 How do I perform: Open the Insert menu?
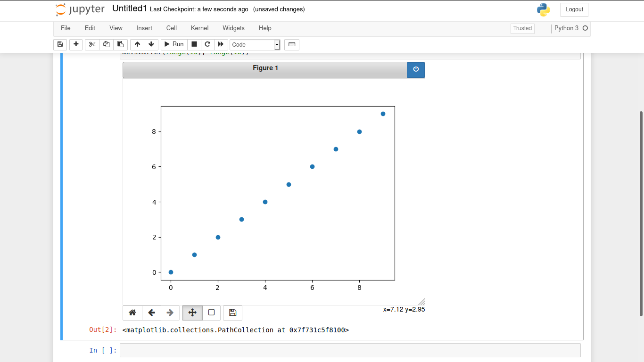point(144,28)
